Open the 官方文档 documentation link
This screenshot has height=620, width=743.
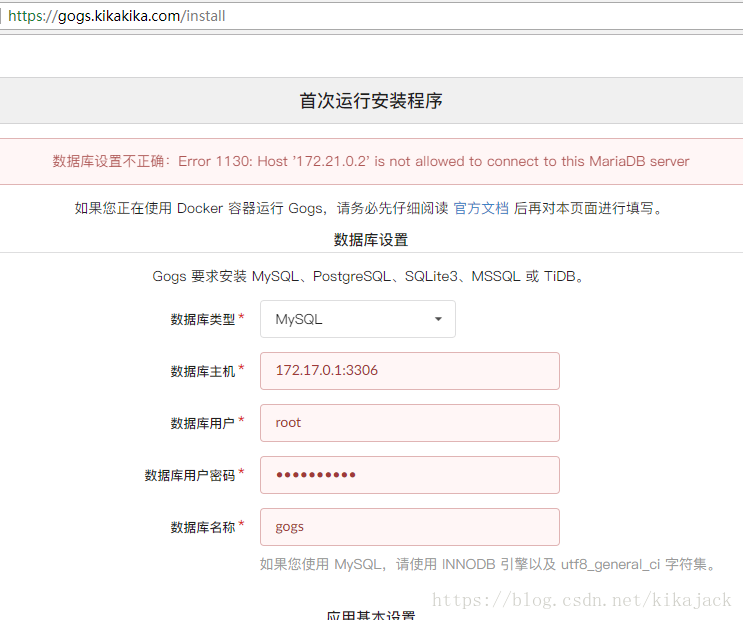click(x=481, y=208)
